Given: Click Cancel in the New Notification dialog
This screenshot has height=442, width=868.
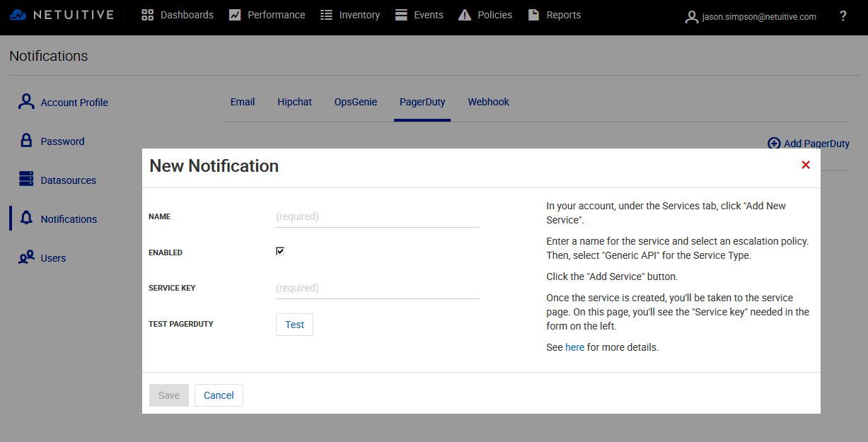Looking at the screenshot, I should [x=219, y=395].
